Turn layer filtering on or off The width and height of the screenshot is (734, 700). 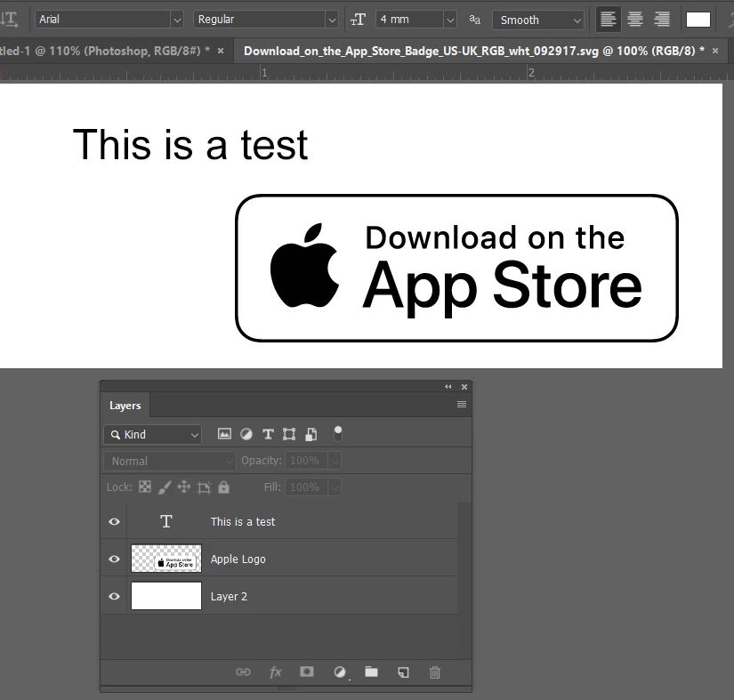click(x=338, y=434)
